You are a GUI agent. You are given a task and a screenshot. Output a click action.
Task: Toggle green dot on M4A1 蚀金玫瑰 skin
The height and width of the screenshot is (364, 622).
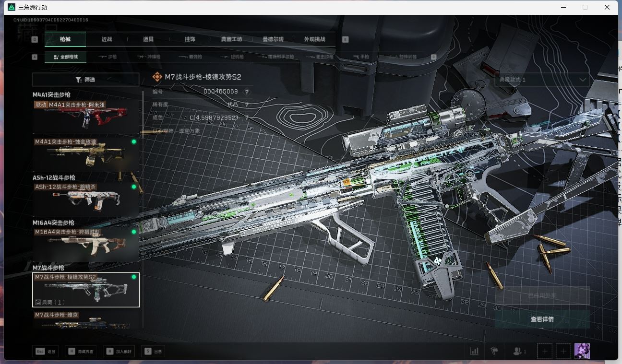pyautogui.click(x=134, y=142)
